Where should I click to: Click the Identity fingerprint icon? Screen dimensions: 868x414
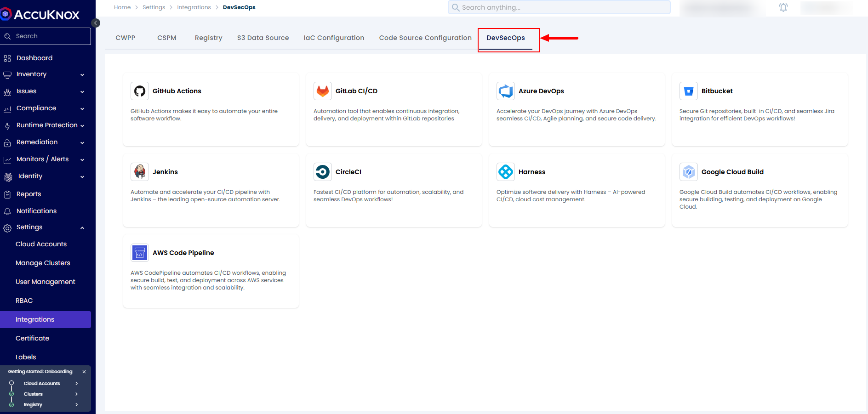(8, 177)
